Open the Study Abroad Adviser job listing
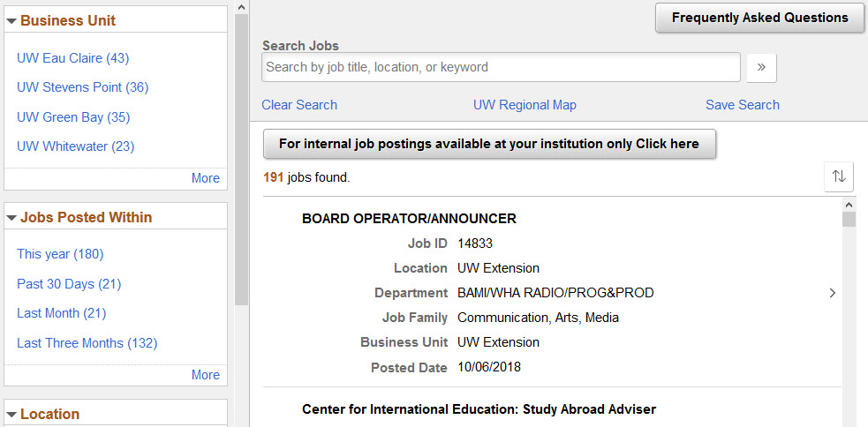The image size is (868, 427). click(479, 410)
